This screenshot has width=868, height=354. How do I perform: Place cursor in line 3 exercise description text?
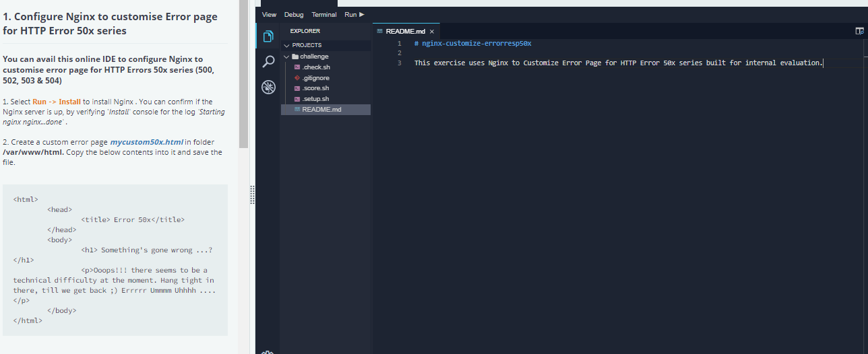619,63
